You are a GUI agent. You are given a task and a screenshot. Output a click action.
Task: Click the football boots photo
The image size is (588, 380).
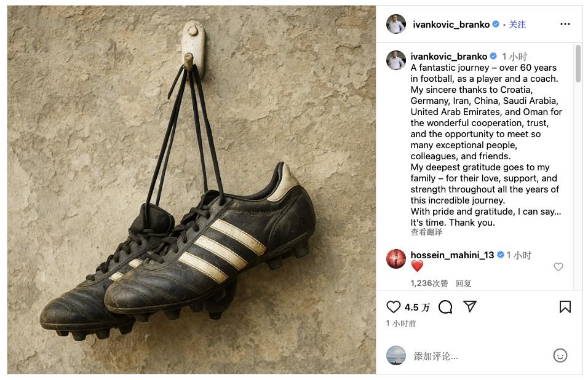[x=191, y=189]
